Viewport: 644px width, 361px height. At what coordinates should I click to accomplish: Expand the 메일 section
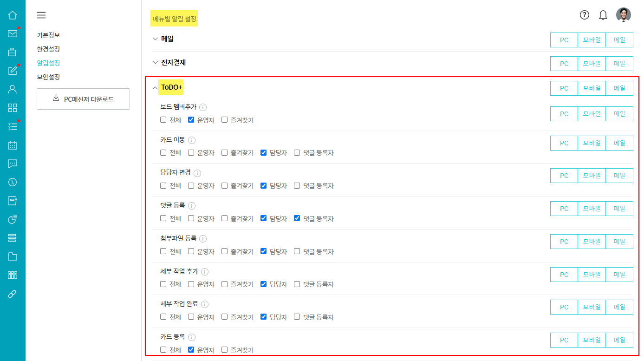click(x=156, y=39)
